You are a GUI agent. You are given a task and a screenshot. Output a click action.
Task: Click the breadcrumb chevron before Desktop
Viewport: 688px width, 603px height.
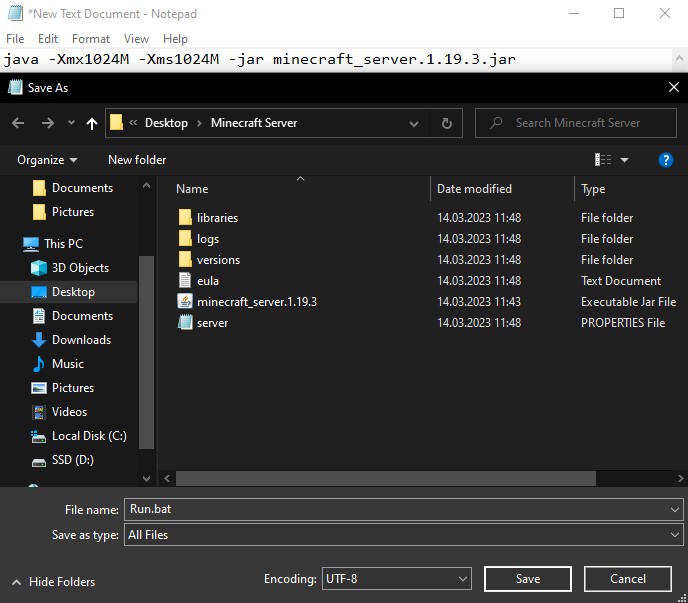point(133,123)
